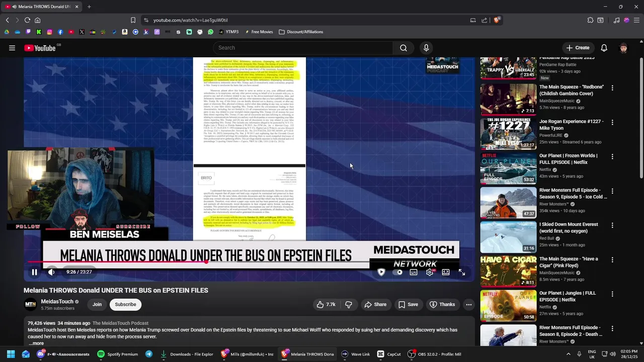Open the YTMP3 bookmark
Viewport: 644px width, 362px height.
pyautogui.click(x=228, y=32)
